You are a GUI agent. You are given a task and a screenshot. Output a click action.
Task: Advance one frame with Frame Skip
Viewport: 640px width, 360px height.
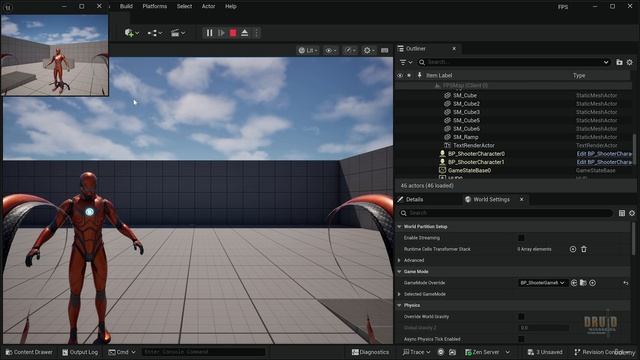pyautogui.click(x=221, y=33)
